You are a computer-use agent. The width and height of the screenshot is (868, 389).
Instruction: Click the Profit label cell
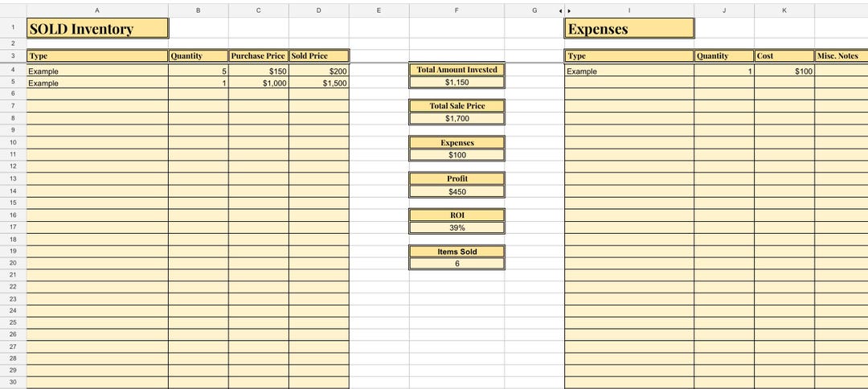(x=457, y=178)
